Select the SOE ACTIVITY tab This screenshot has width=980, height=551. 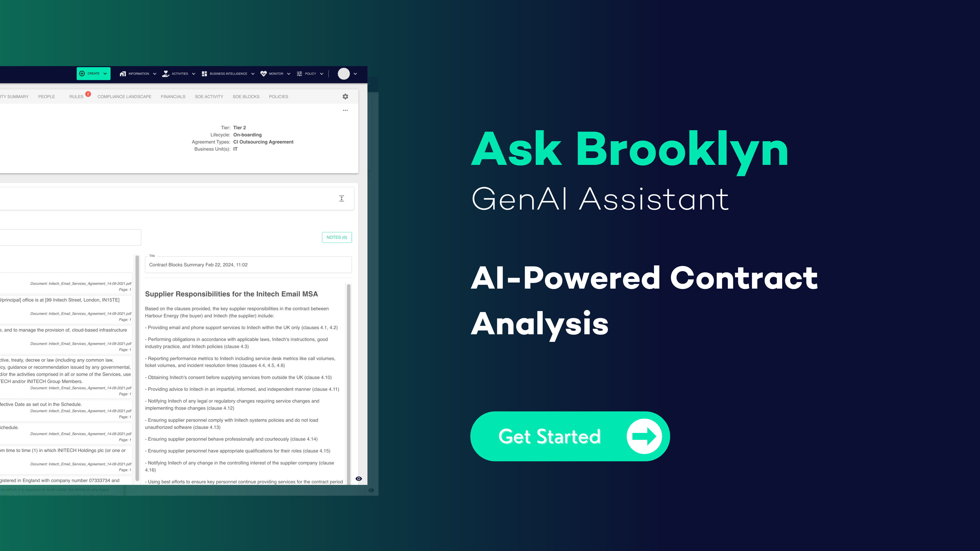click(209, 96)
